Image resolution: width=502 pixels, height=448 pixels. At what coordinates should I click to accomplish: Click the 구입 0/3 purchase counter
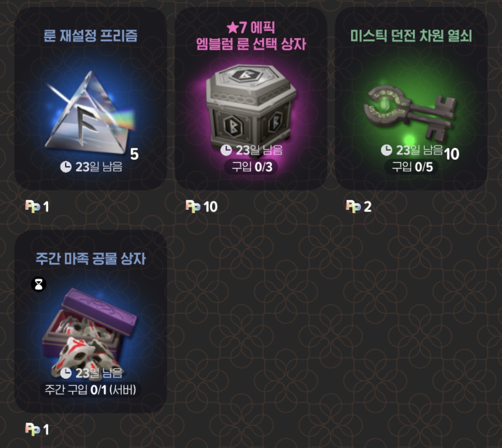[251, 167]
